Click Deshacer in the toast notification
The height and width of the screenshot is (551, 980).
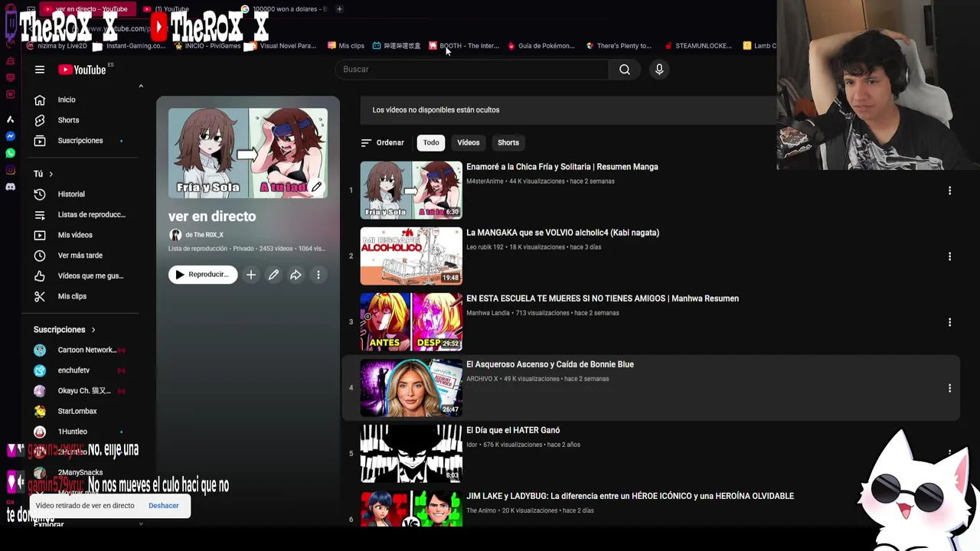(164, 506)
